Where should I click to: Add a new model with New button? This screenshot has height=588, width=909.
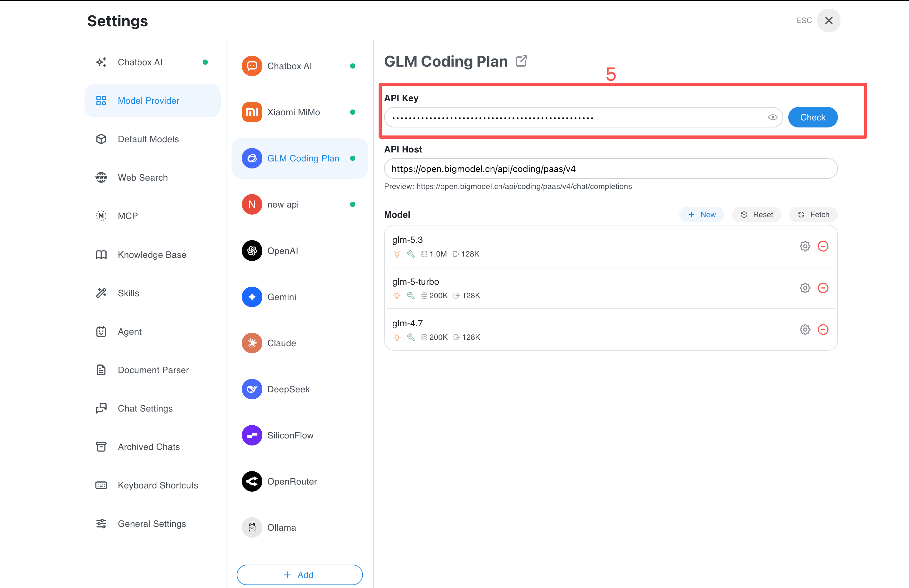[x=702, y=215]
